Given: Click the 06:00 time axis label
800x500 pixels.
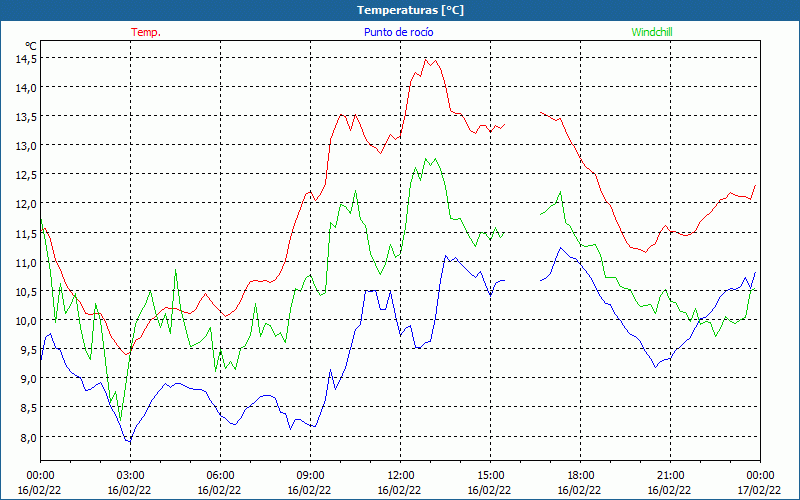Looking at the screenshot, I should point(220,476).
